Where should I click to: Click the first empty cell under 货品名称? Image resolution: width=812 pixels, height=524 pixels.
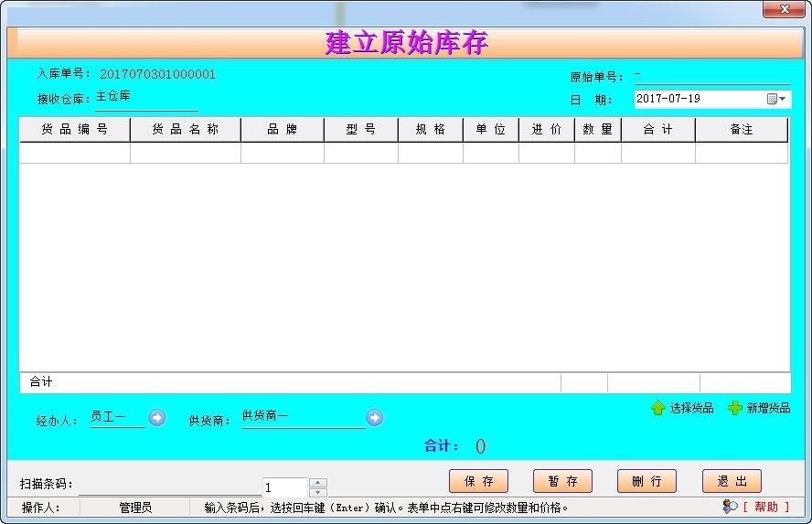coord(186,154)
